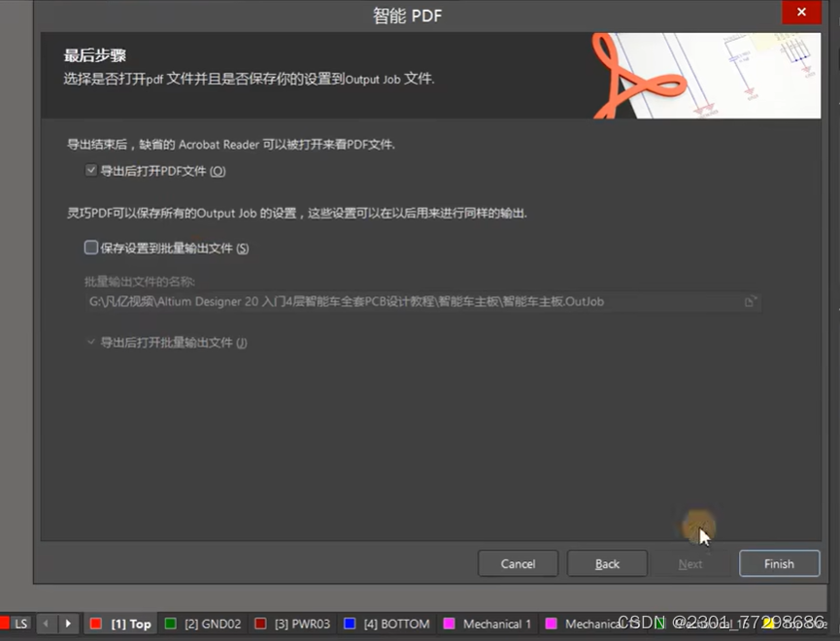Screen dimensions: 840x641
Task: Click the greyed-out Next button
Action: tap(690, 563)
